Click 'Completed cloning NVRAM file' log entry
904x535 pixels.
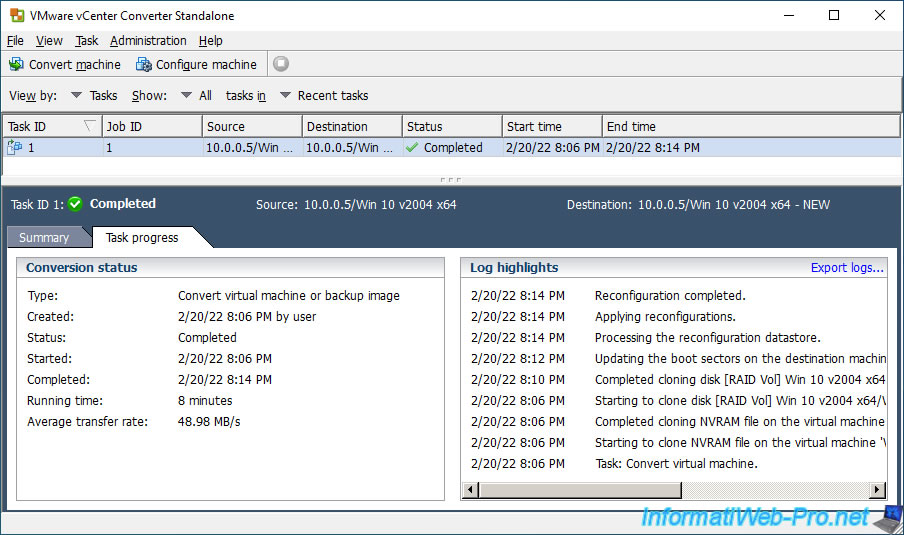[740, 421]
